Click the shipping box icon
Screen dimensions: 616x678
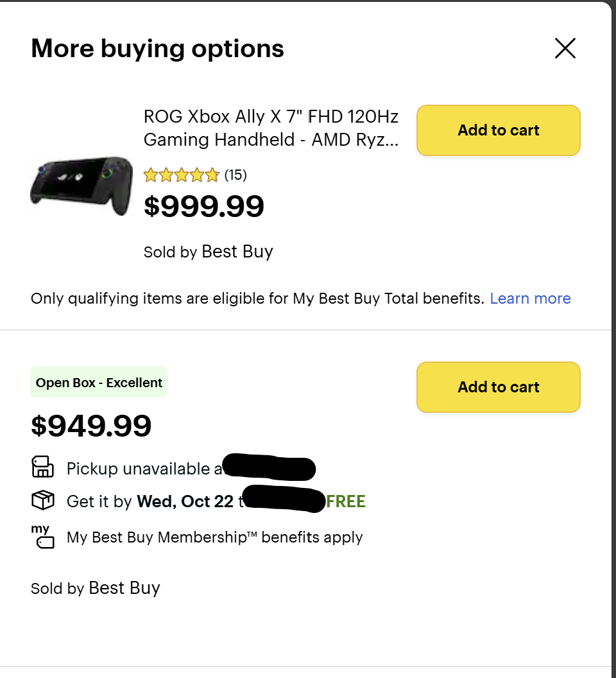[x=43, y=501]
